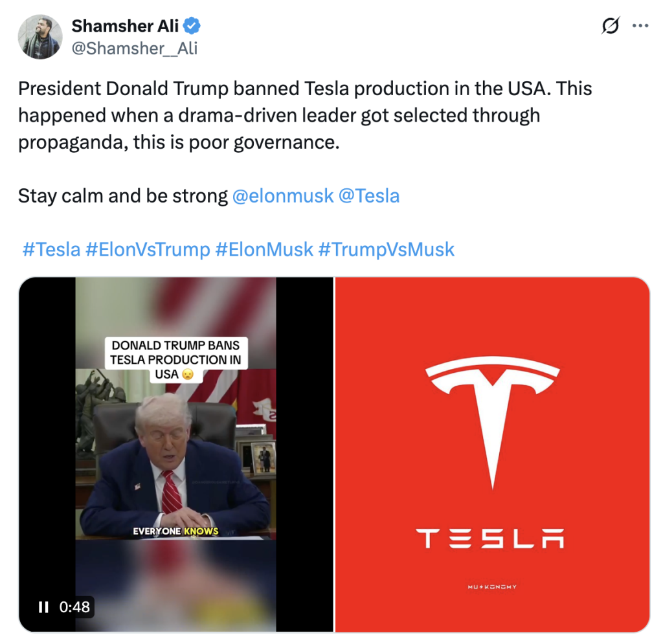Image resolution: width=663 pixels, height=644 pixels.
Task: Click the tweet text about poor governance
Action: tap(305, 115)
